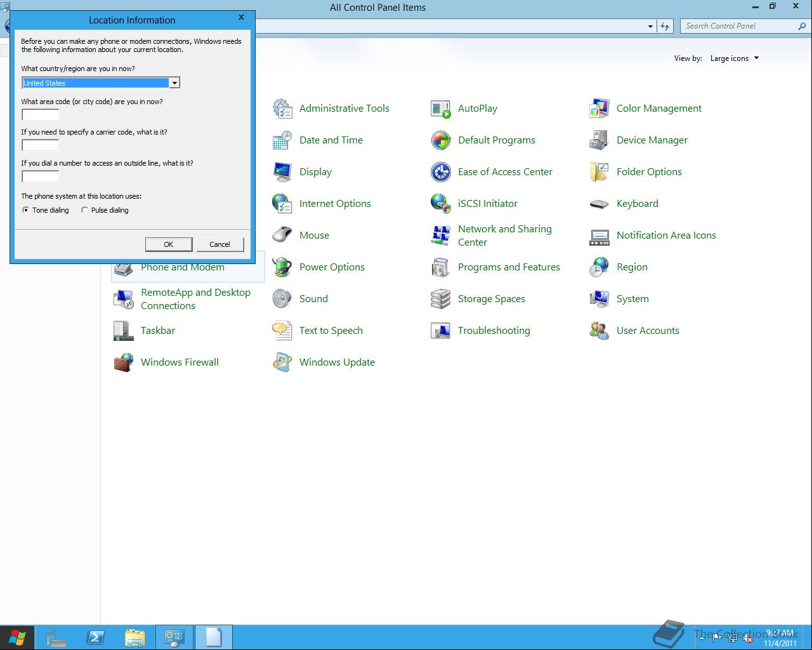Click the Region icon
Viewport: 812px width, 650px height.
point(599,267)
